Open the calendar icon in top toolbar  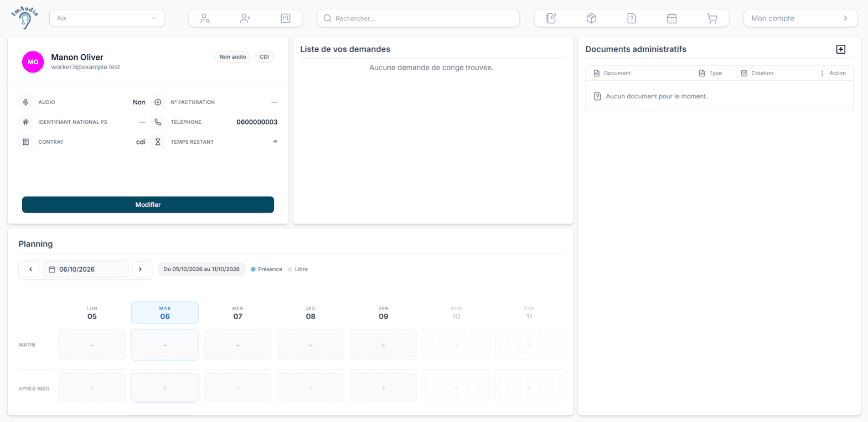pyautogui.click(x=672, y=18)
